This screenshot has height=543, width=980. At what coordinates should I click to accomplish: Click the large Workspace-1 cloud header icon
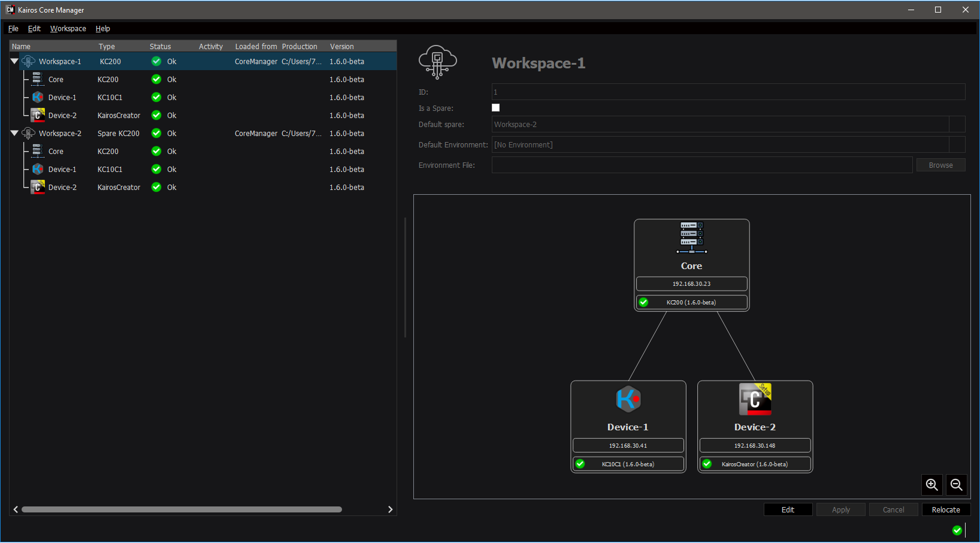(437, 62)
